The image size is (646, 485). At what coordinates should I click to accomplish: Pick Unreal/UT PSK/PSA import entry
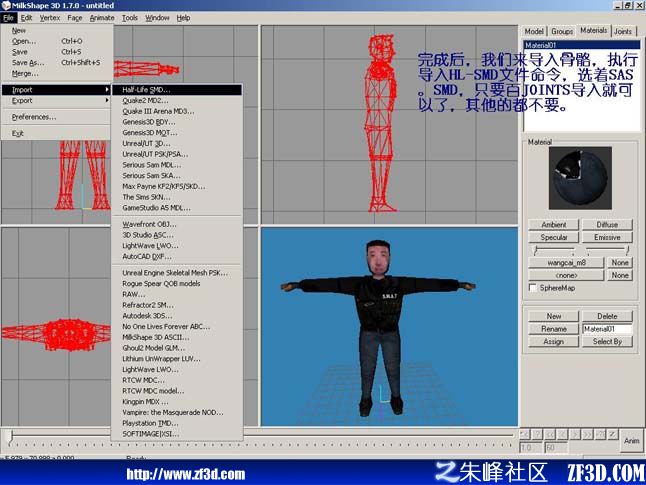[177, 154]
